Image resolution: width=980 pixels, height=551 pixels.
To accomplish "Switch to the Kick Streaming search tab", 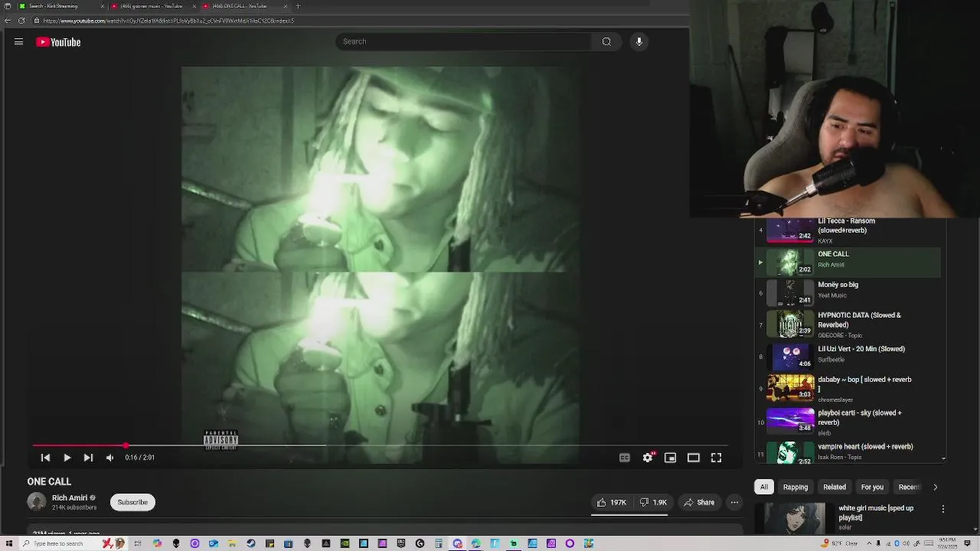I will (x=60, y=6).
